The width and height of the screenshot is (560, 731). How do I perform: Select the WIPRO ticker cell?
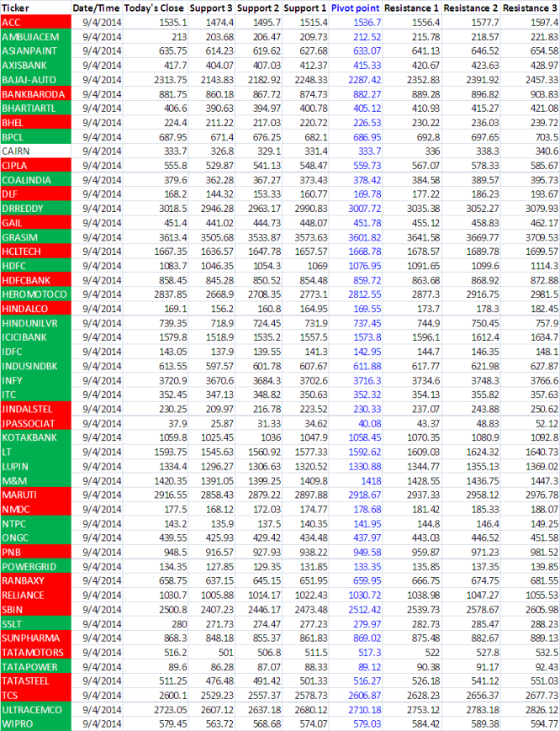(x=36, y=724)
